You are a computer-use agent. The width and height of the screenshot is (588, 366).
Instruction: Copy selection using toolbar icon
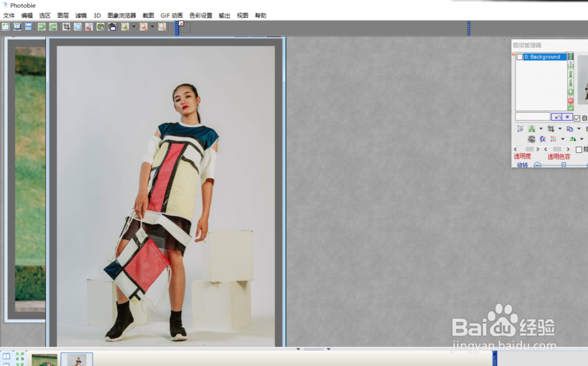click(x=78, y=26)
